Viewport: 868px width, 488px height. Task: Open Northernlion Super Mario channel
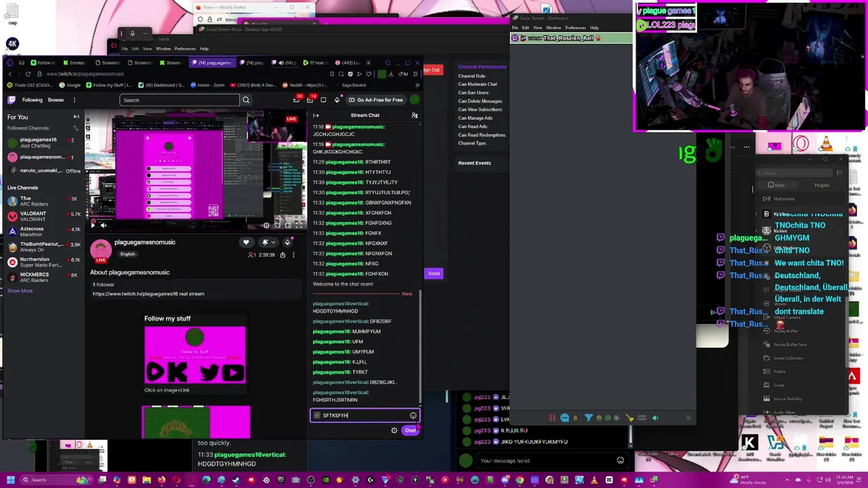[x=42, y=262]
